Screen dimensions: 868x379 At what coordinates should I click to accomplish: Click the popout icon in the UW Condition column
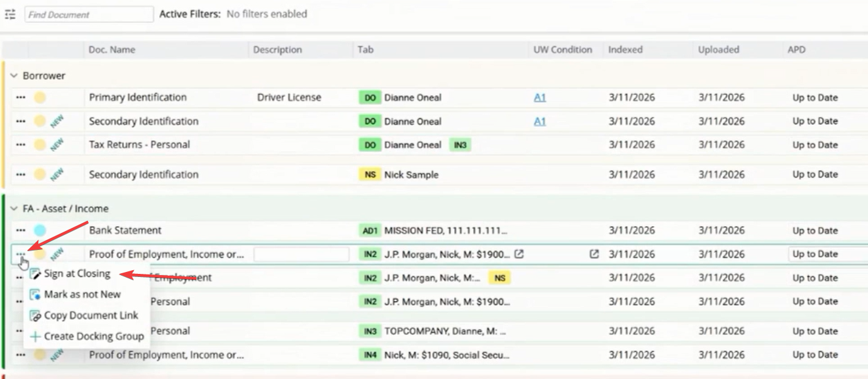(x=594, y=254)
